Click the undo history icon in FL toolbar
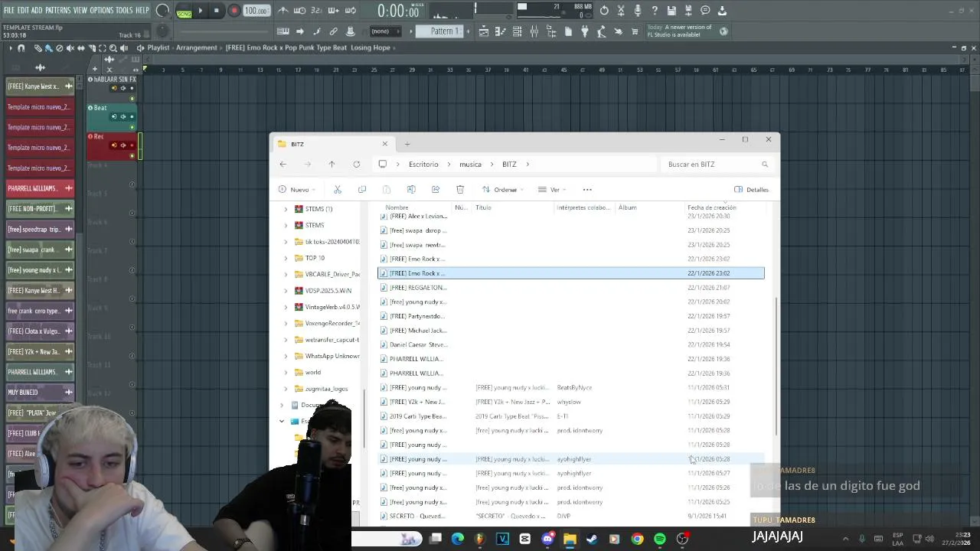 [604, 11]
